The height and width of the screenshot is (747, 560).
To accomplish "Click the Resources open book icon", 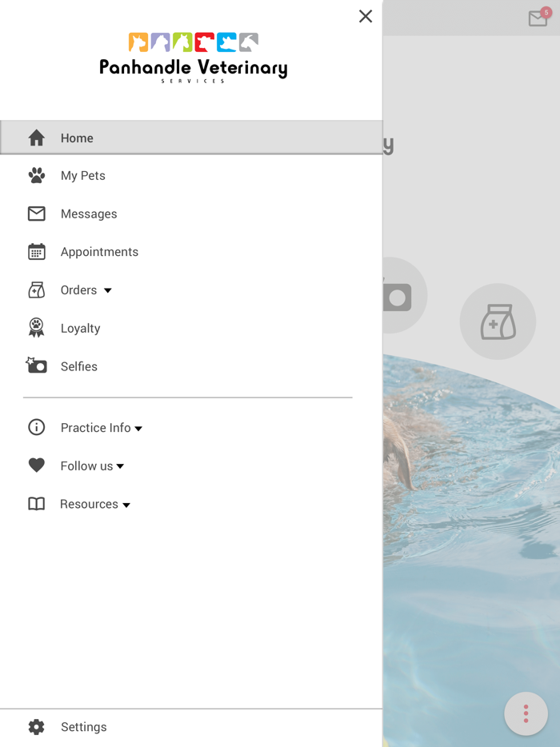I will [x=36, y=504].
